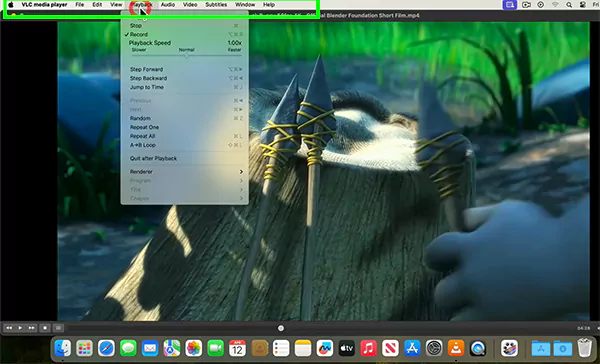Open Finder from the dock
The height and width of the screenshot is (364, 600).
click(x=62, y=348)
